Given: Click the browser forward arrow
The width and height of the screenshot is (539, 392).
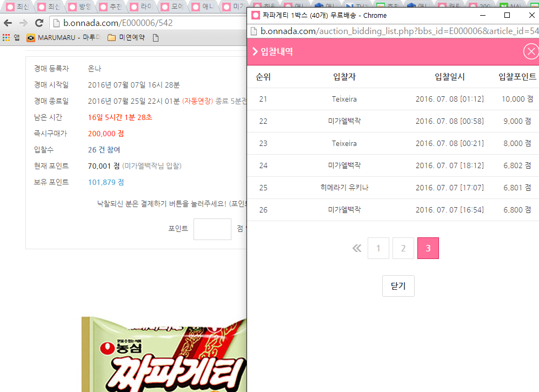Looking at the screenshot, I should click(23, 23).
